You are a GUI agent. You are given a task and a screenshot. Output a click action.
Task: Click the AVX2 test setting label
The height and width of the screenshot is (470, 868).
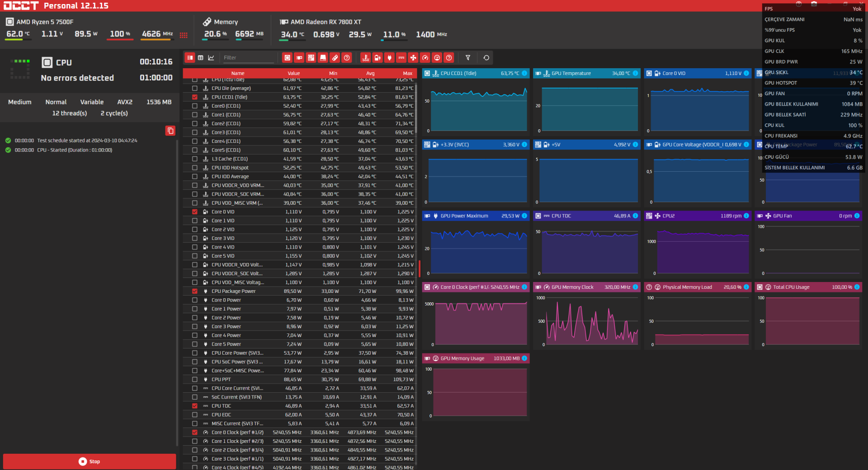(125, 102)
